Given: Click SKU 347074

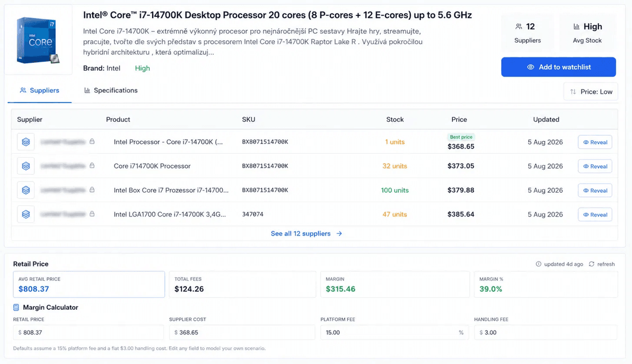Looking at the screenshot, I should (x=253, y=214).
